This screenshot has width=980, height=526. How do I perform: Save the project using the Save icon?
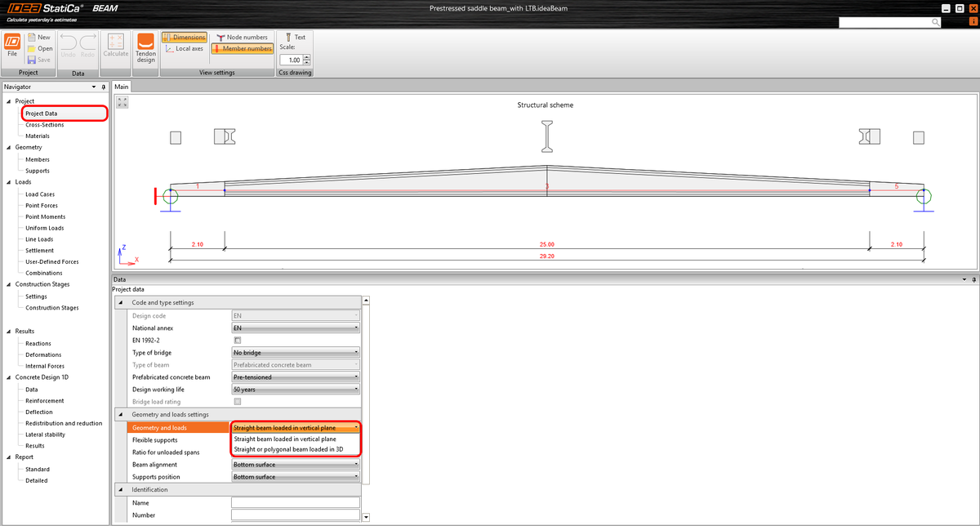(x=38, y=59)
